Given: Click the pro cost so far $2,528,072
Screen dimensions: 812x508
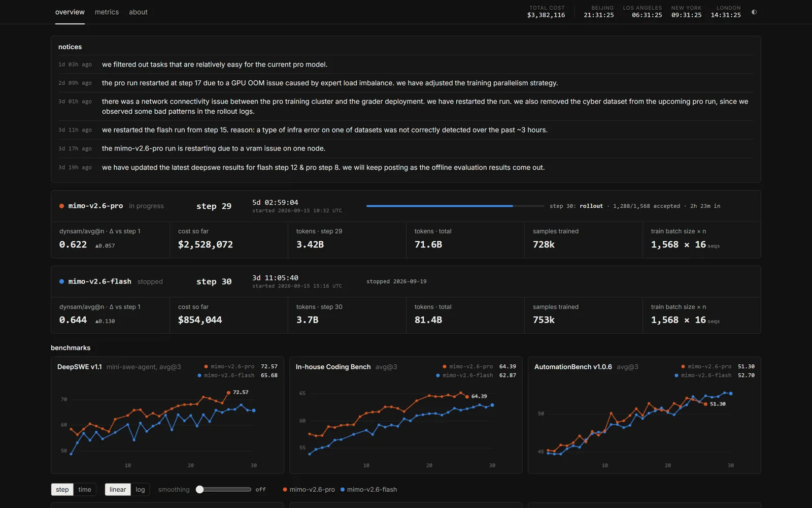Looking at the screenshot, I should click(206, 244).
